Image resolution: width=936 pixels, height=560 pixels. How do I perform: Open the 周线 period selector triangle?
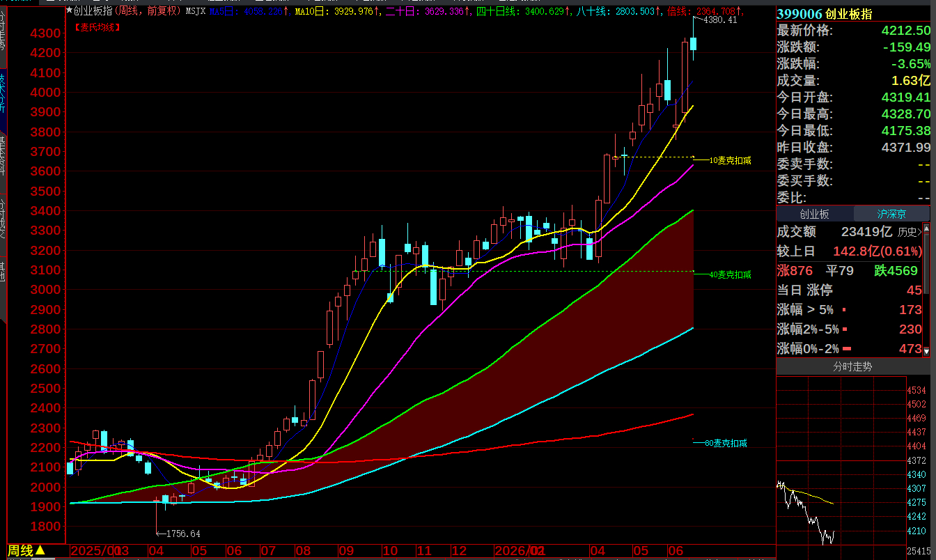40,551
